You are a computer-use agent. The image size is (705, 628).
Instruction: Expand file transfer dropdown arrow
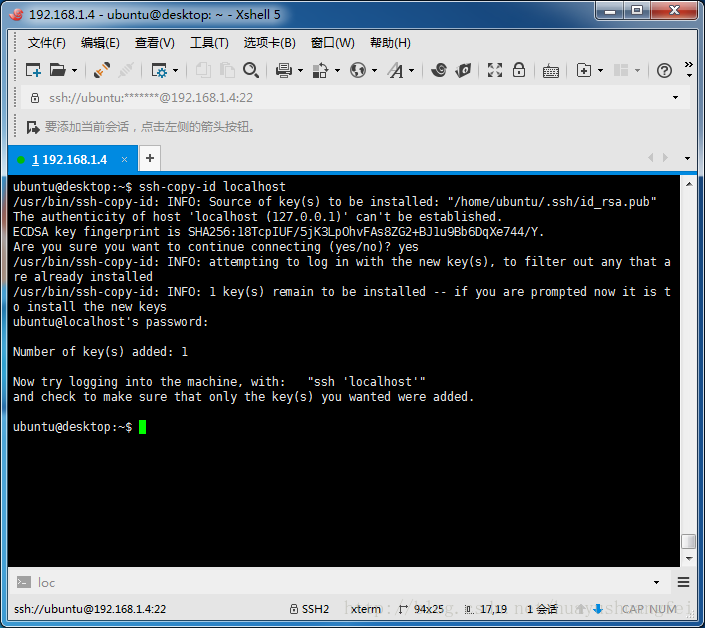337,71
